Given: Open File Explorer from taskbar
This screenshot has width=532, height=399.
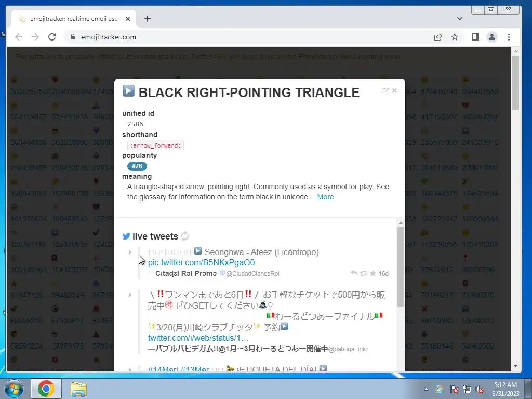Looking at the screenshot, I should (78, 389).
